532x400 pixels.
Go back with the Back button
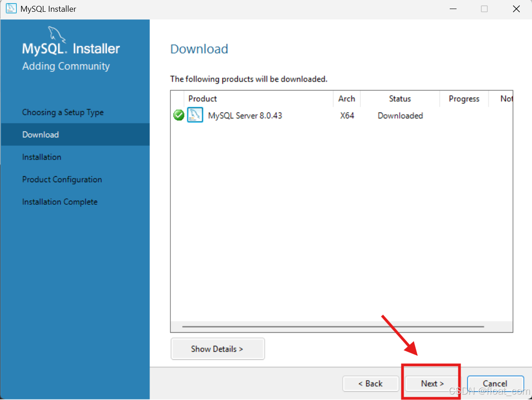(x=371, y=383)
